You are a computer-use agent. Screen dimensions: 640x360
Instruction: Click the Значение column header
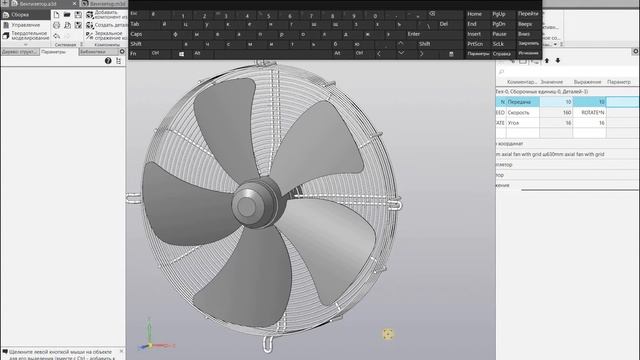click(551, 82)
